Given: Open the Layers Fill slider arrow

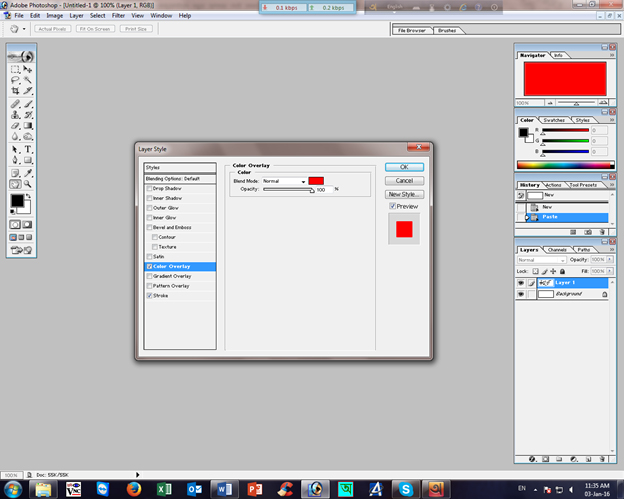Looking at the screenshot, I should [x=610, y=271].
